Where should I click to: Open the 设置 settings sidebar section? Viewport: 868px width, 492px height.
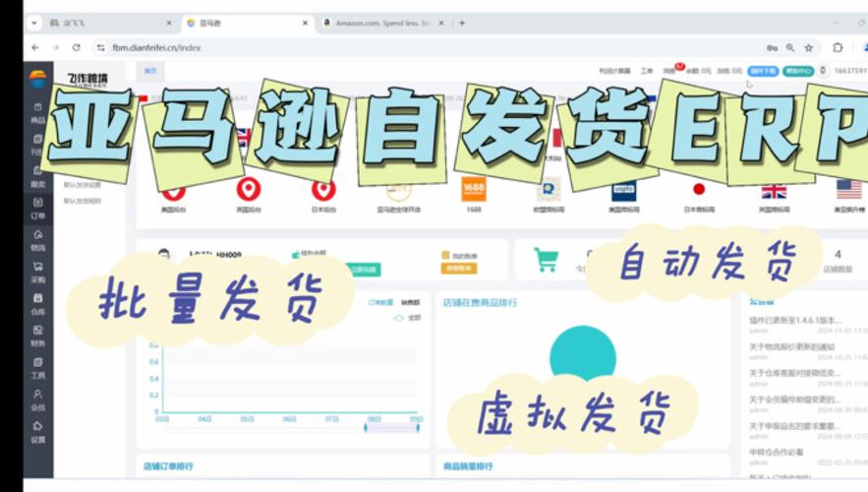point(37,432)
